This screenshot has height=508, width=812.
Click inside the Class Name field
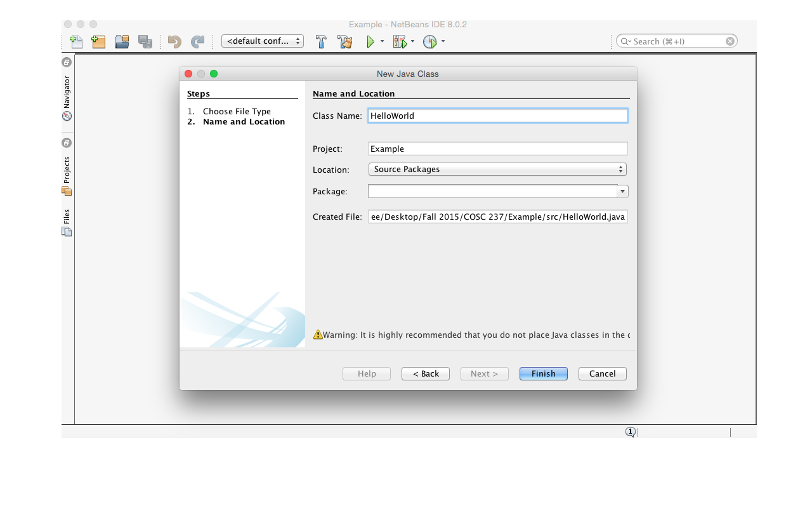coord(497,116)
